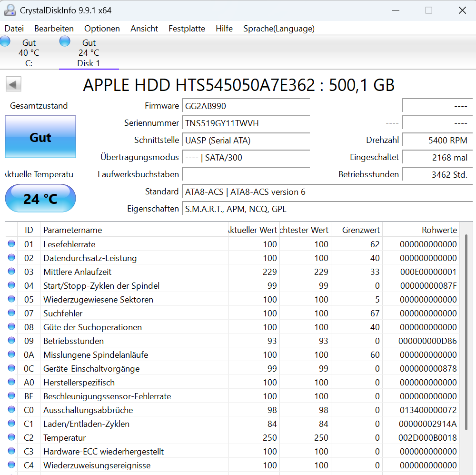Click status orb for Lesefehlerrate row
This screenshot has width=476, height=475.
tap(11, 244)
